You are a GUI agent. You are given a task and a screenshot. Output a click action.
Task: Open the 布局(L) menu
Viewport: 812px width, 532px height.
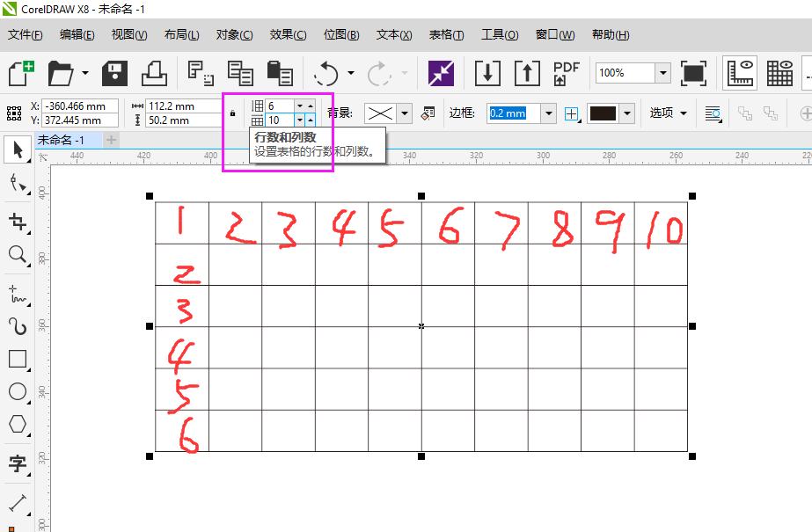(181, 34)
